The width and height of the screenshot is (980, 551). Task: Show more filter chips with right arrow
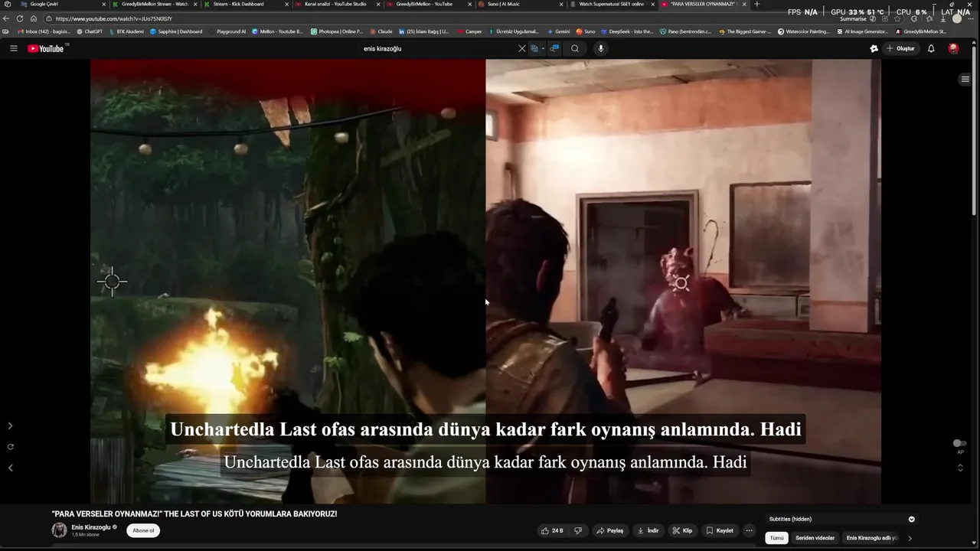click(910, 538)
